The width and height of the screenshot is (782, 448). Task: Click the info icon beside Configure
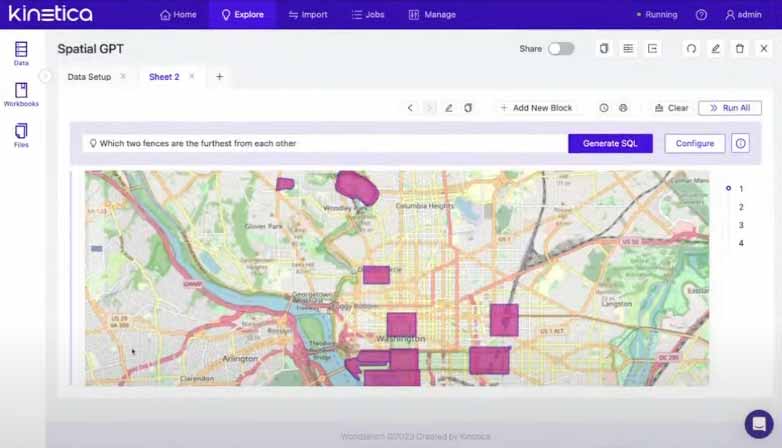[x=740, y=144]
